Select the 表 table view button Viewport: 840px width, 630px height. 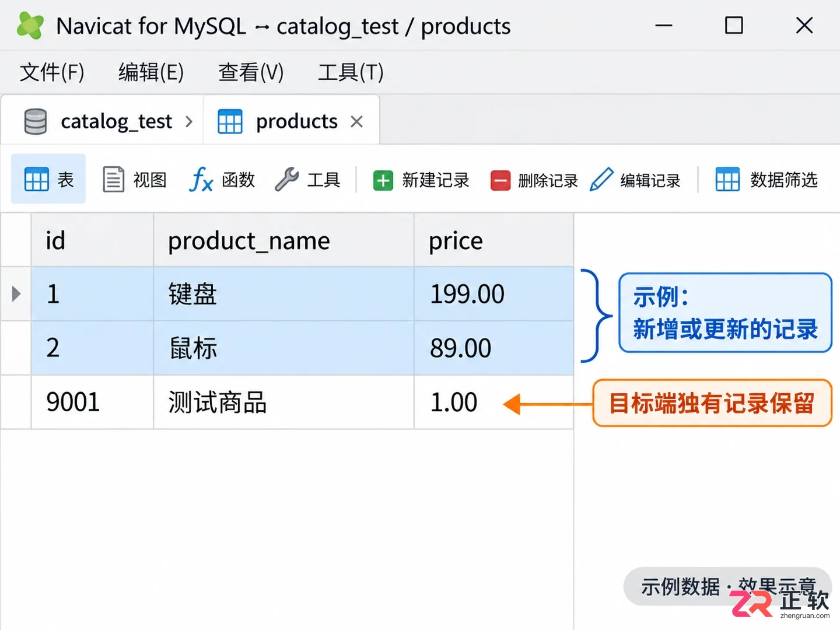coord(48,179)
